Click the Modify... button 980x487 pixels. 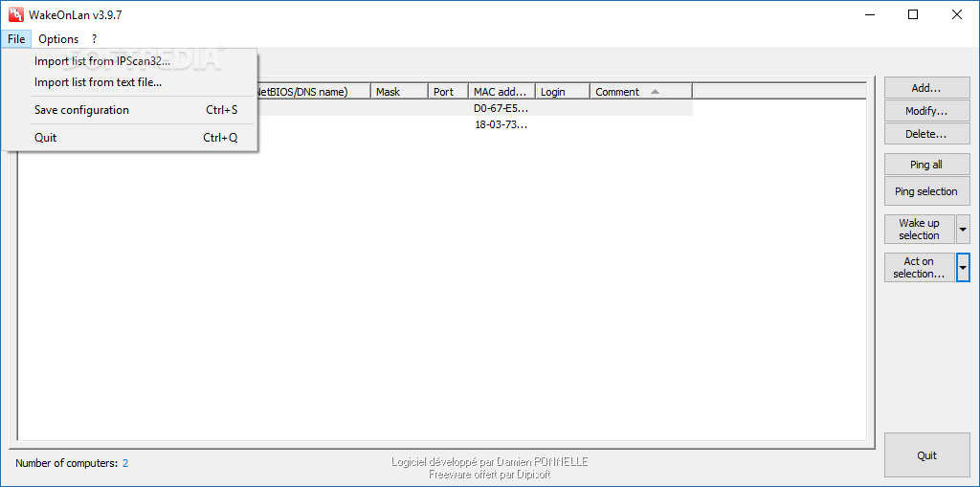(x=926, y=111)
